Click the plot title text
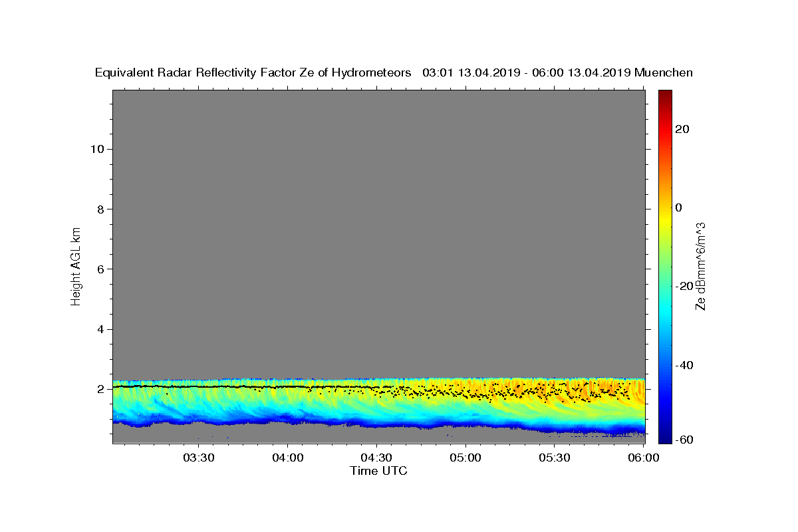 394,72
